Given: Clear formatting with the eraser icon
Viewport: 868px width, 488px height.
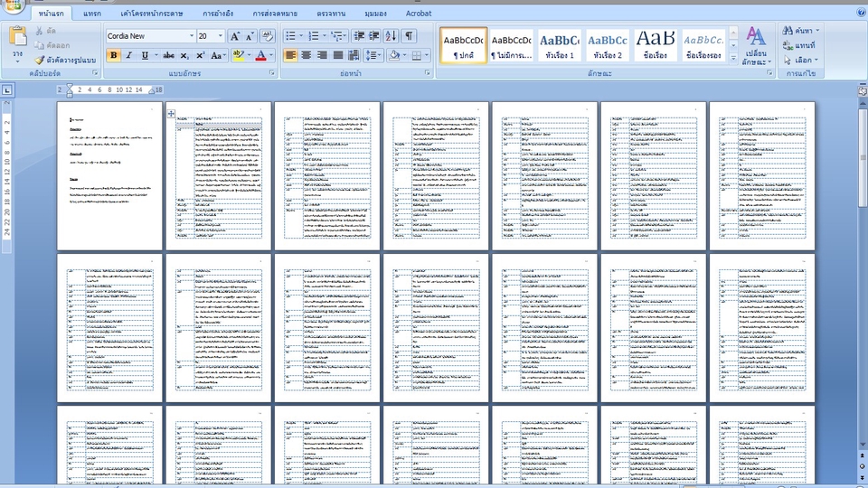Looking at the screenshot, I should pos(268,36).
